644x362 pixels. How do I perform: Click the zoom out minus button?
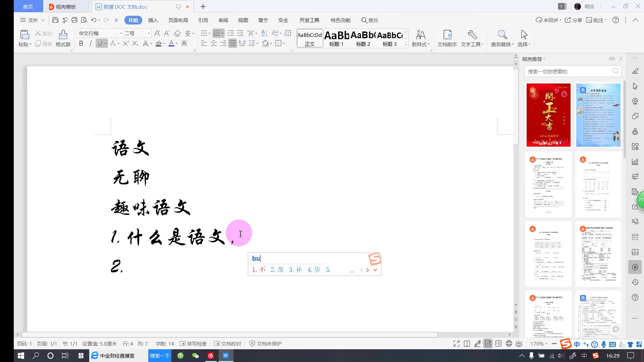coord(554,344)
